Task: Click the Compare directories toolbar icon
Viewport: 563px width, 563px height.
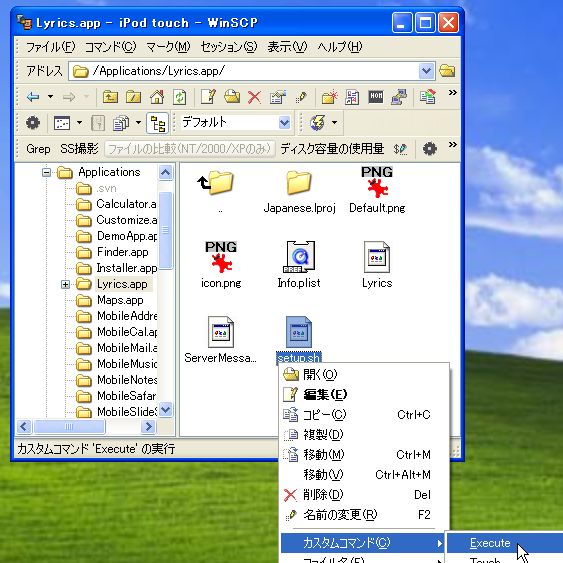Action: point(428,97)
